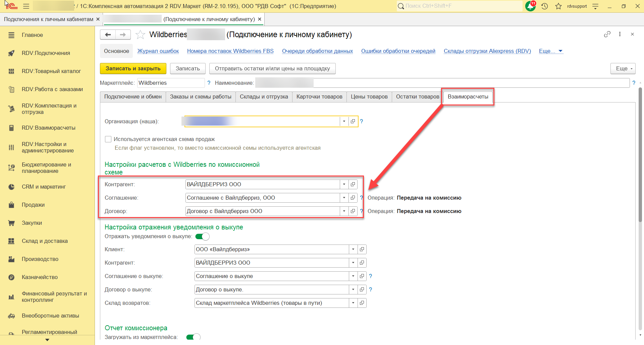
Task: Open the hamburger main menu icon
Action: pos(26,6)
